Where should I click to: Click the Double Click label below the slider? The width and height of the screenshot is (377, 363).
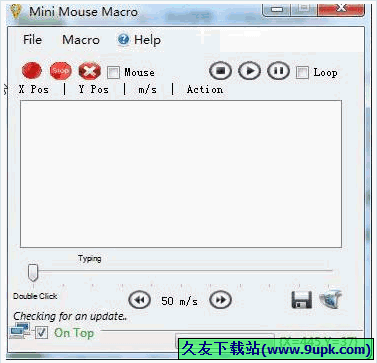coord(35,296)
